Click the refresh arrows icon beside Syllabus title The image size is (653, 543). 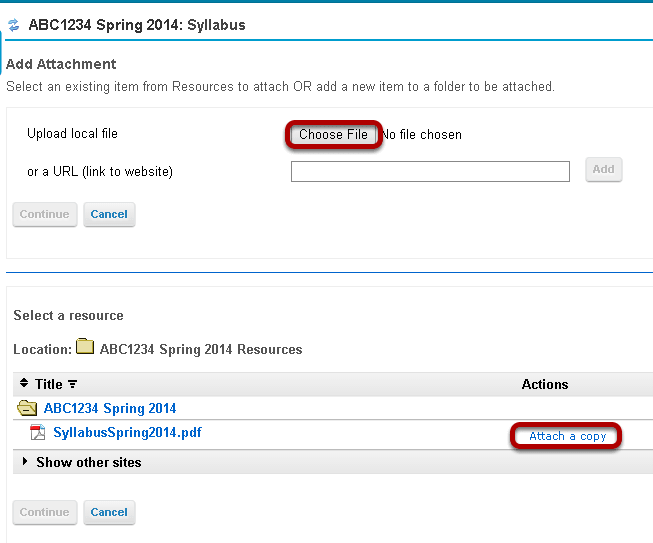click(x=14, y=25)
